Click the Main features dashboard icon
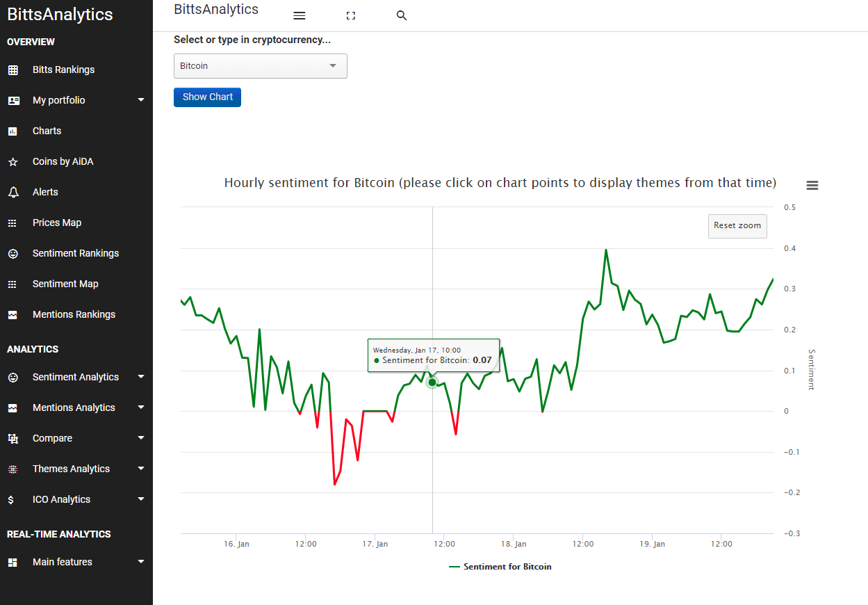868x605 pixels. click(13, 562)
